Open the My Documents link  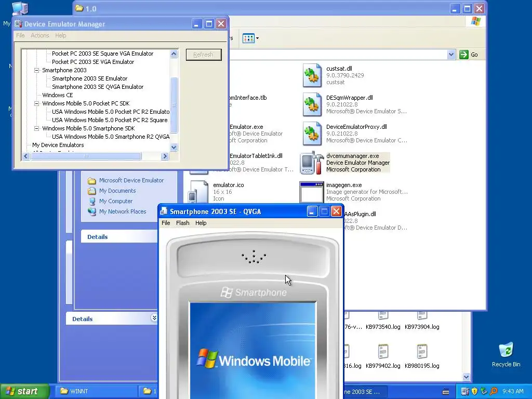click(x=117, y=191)
